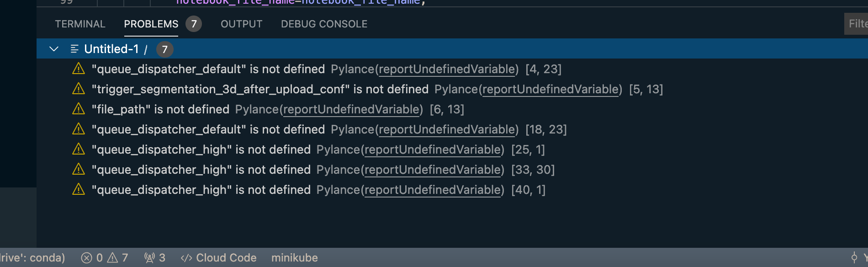Toggle the minikube status bar entry

[294, 257]
